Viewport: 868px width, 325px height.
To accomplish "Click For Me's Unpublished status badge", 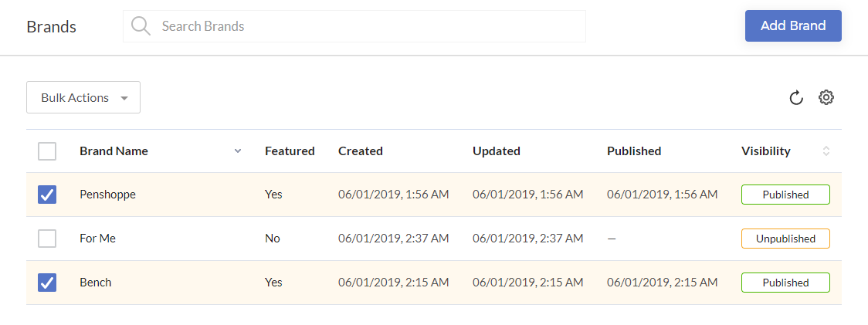I will (x=785, y=239).
